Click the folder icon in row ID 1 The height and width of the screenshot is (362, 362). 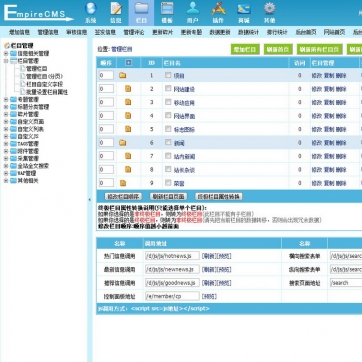(123, 76)
